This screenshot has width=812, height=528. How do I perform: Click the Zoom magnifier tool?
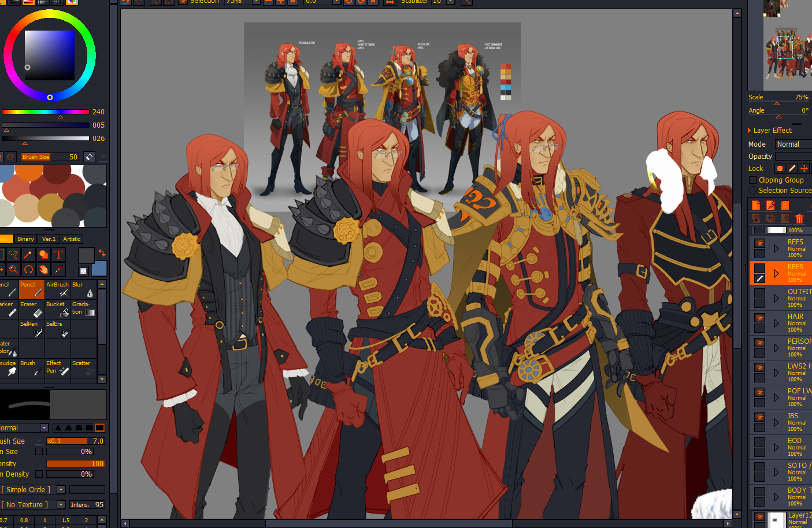pyautogui.click(x=13, y=270)
